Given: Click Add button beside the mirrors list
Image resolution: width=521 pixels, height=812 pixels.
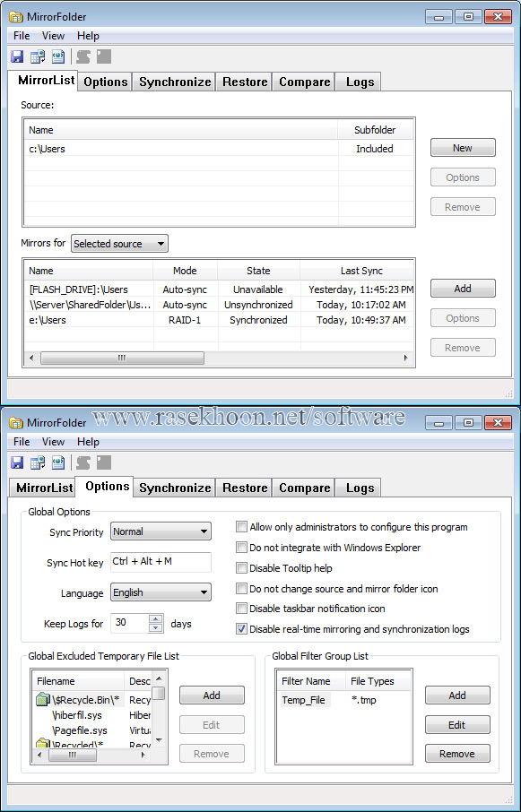Looking at the screenshot, I should [463, 289].
